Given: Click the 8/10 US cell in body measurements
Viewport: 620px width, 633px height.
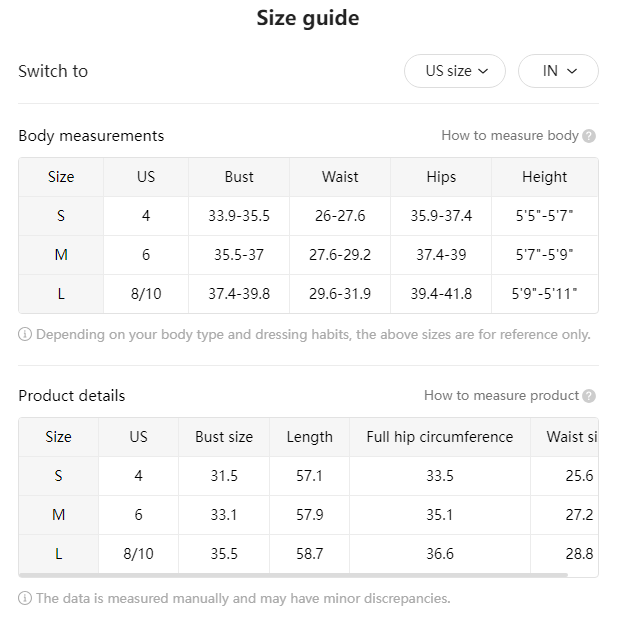Looking at the screenshot, I should [x=146, y=294].
